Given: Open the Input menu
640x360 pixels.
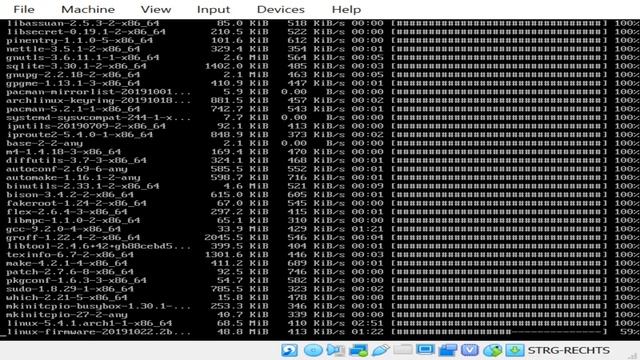Looking at the screenshot, I should (x=213, y=9).
